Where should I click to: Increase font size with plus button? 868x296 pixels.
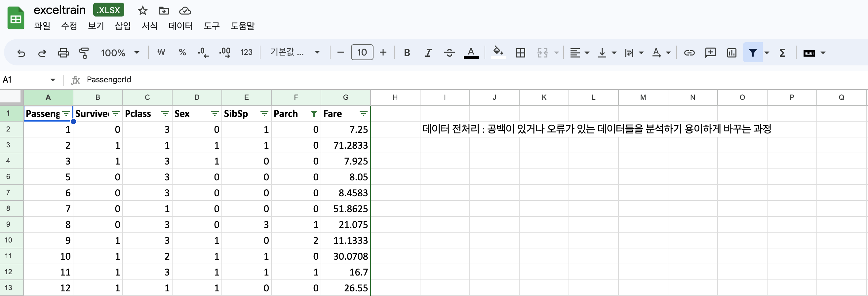pos(383,52)
